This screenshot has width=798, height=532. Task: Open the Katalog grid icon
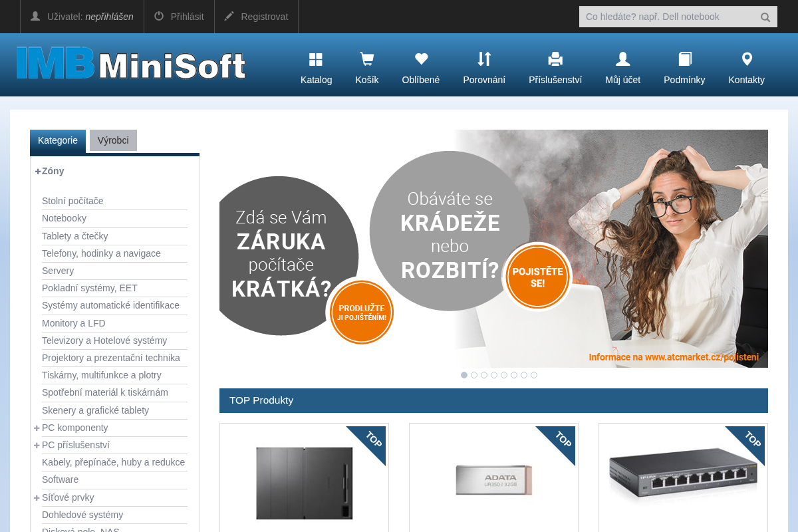[316, 60]
